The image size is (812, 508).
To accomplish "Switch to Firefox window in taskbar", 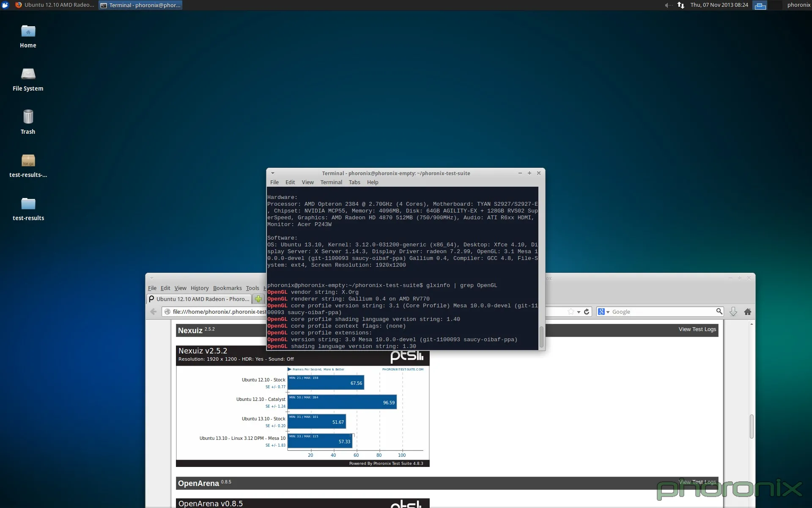I will [x=55, y=5].
